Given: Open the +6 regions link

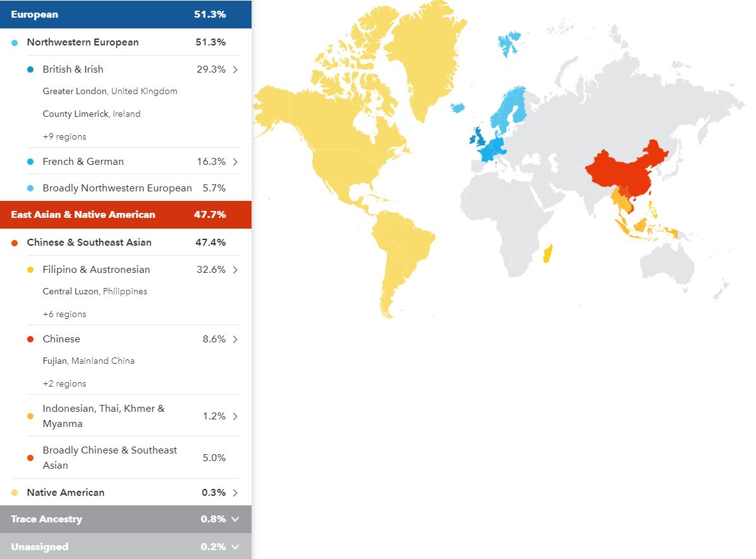Looking at the screenshot, I should [64, 314].
